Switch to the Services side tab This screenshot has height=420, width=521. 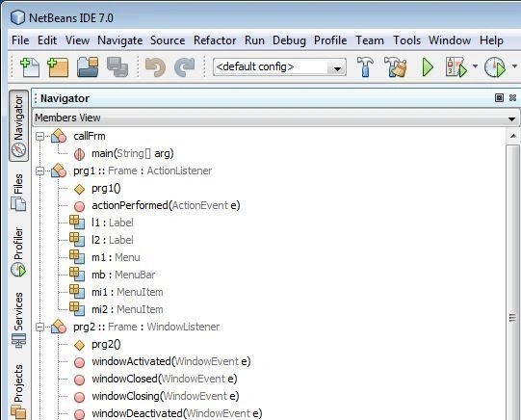click(x=18, y=320)
